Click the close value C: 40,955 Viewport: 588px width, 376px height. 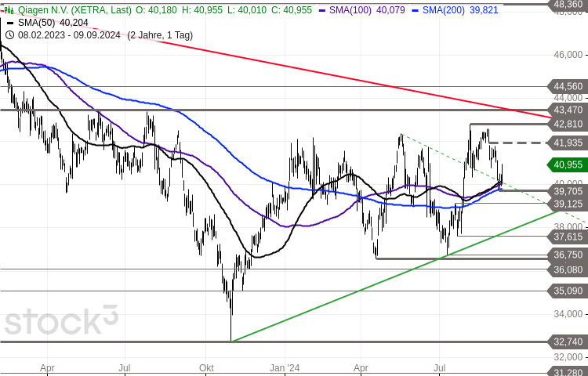tap(292, 10)
